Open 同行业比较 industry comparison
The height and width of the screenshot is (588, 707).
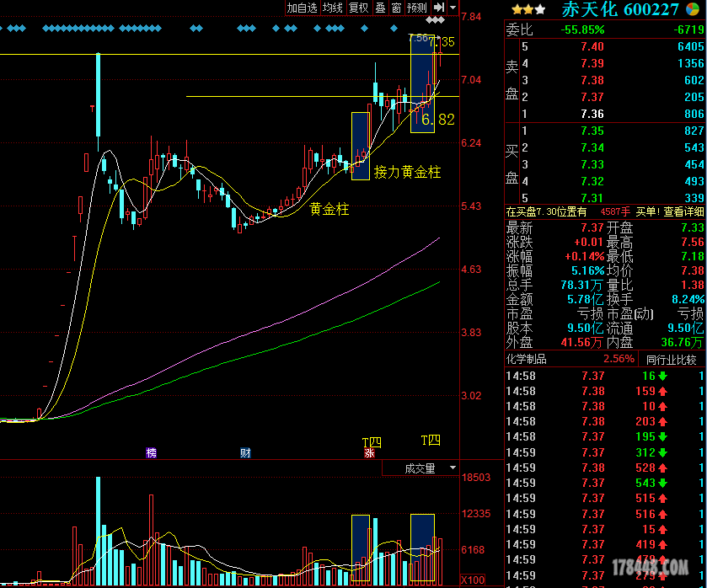[672, 360]
